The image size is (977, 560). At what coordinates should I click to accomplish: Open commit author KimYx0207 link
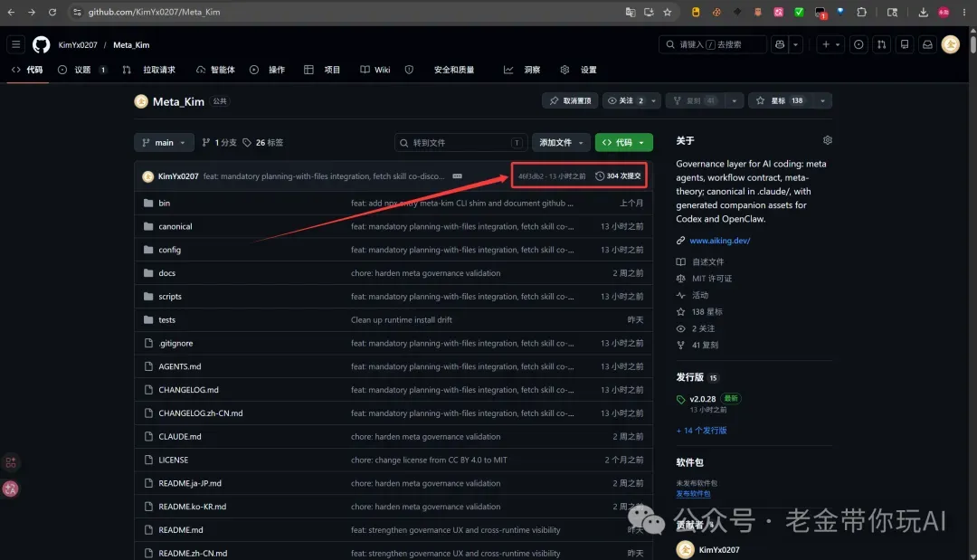coord(178,176)
